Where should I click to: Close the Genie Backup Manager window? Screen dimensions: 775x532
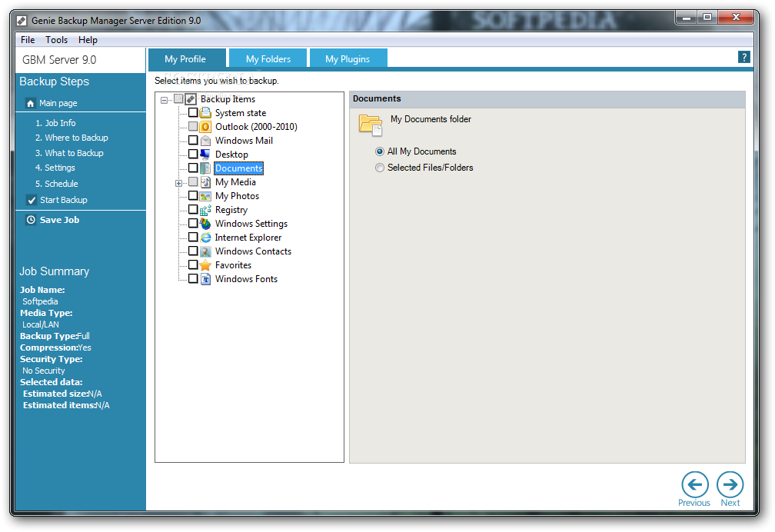pyautogui.click(x=736, y=18)
